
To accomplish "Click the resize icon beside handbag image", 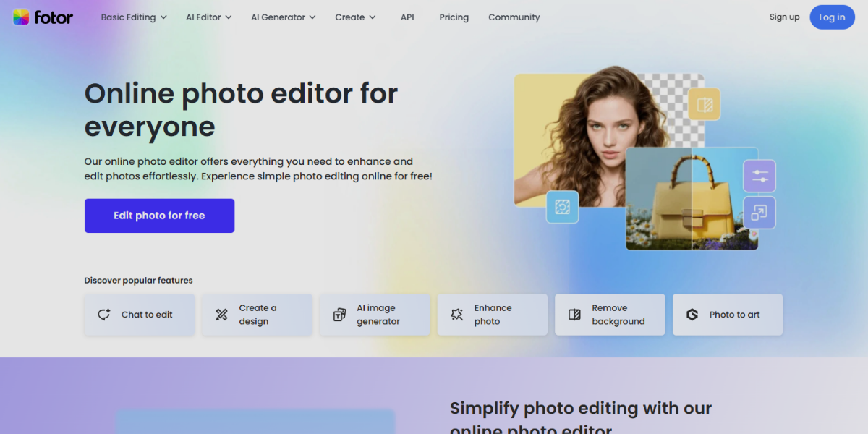I will coord(759,213).
